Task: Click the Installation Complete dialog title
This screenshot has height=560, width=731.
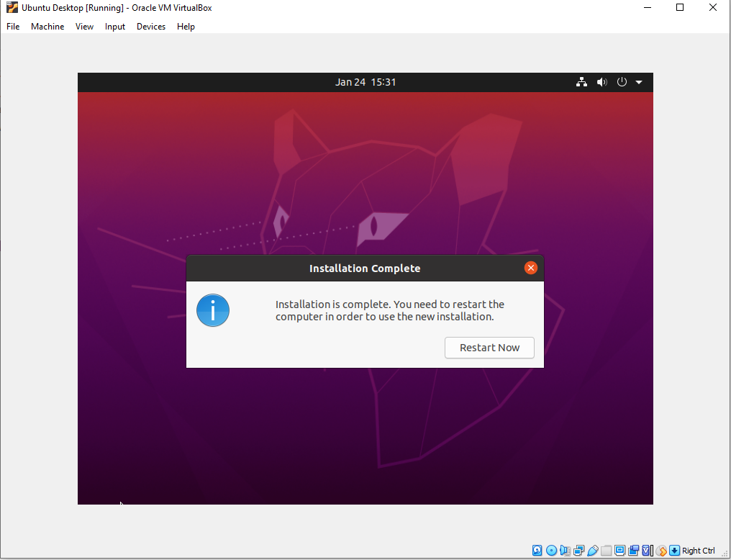Action: click(x=365, y=268)
